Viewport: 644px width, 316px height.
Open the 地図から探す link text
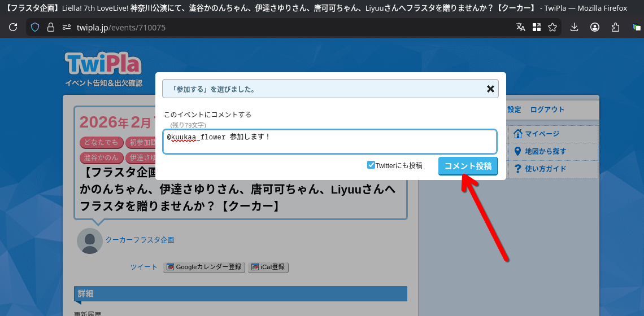click(546, 151)
